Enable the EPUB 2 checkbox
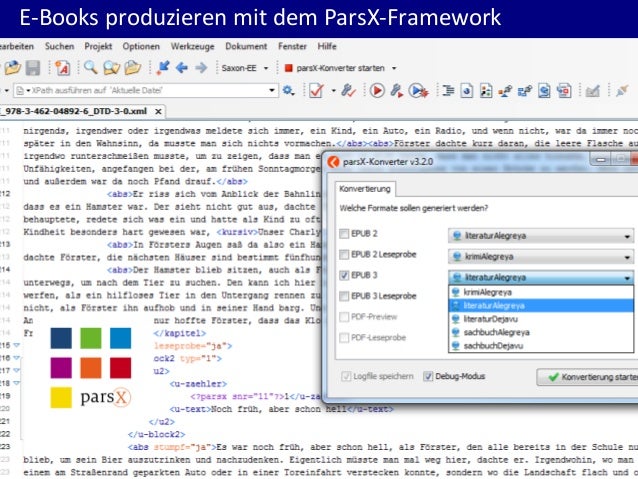 point(344,234)
